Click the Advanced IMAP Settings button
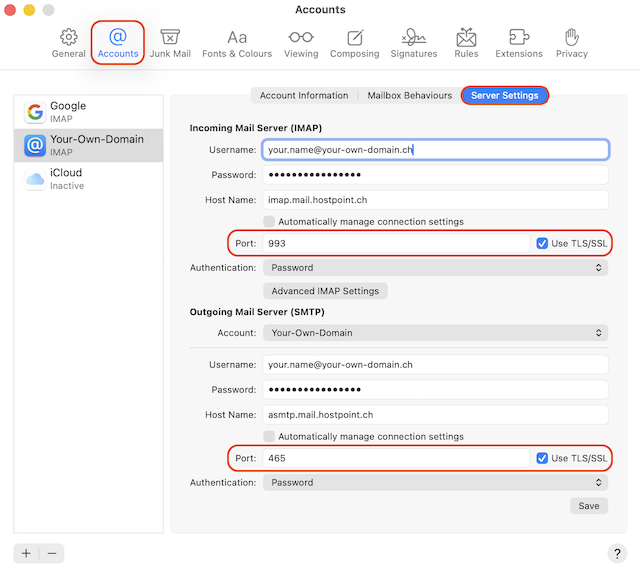640x576 pixels. click(x=325, y=291)
